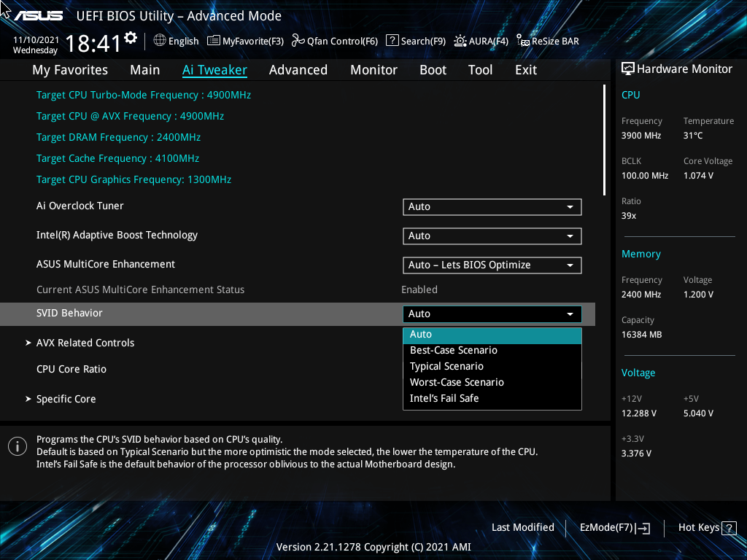Viewport: 747px width, 560px height.
Task: Click the Memory Voltage 1.200 V value
Action: tap(698, 295)
